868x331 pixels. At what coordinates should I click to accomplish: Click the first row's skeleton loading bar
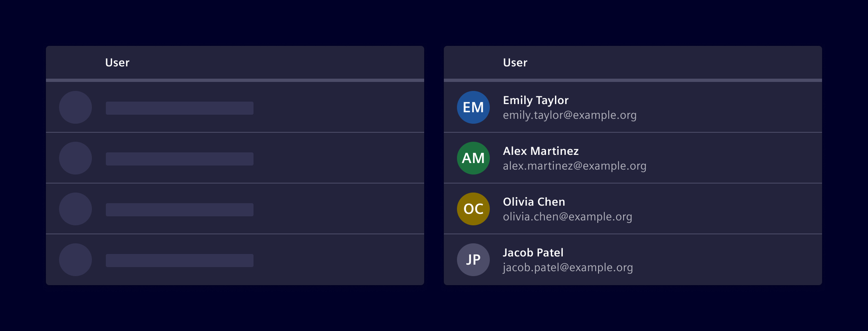pyautogui.click(x=180, y=108)
